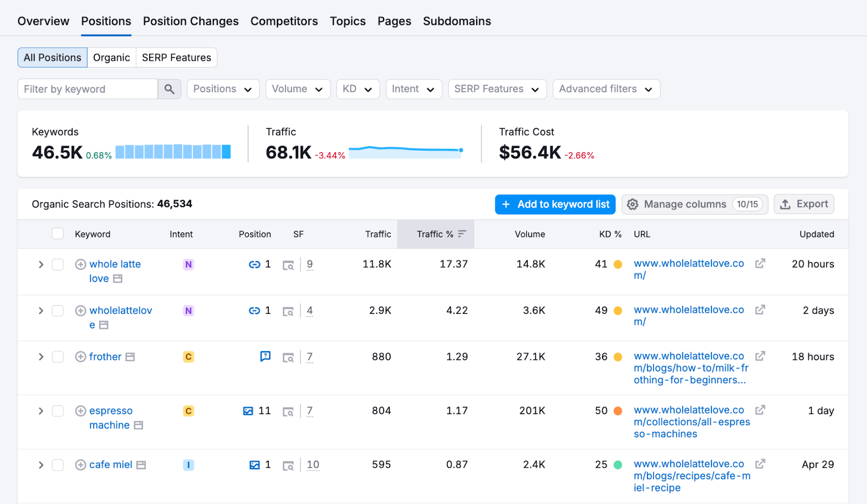Open cafe-miel-recipe URL external link icon
The height and width of the screenshot is (504, 867).
(x=760, y=463)
